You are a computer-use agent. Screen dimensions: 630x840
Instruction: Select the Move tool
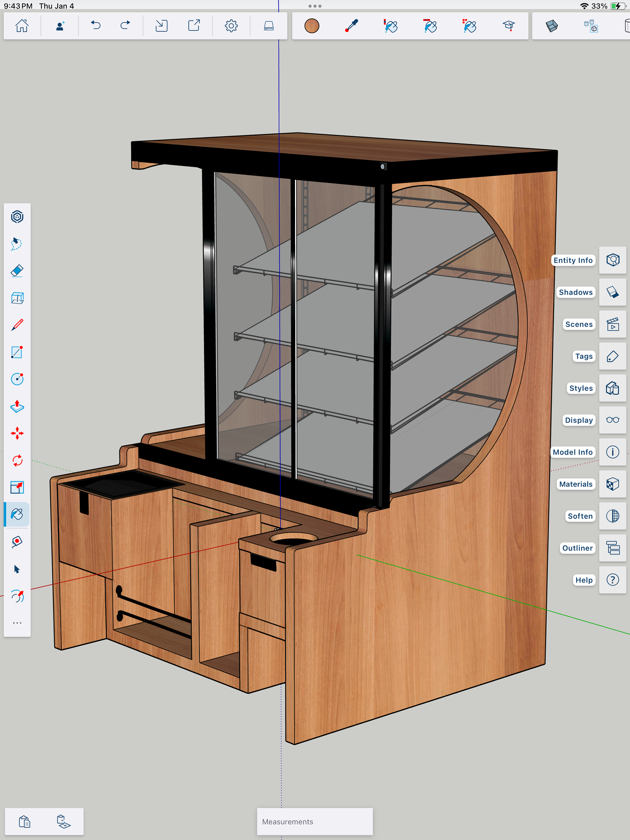tap(17, 433)
